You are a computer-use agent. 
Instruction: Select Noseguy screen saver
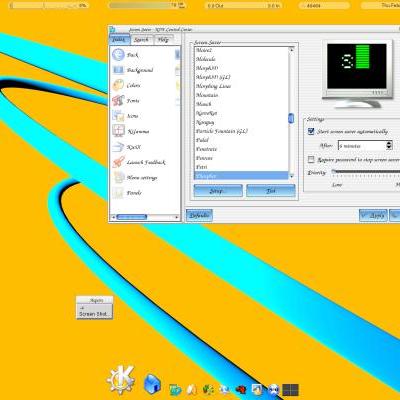241,122
